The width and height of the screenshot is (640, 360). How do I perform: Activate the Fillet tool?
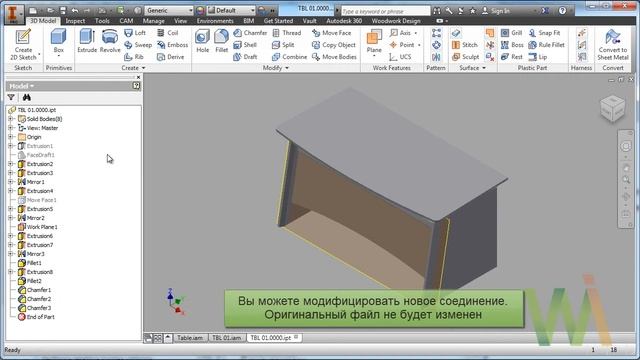[x=221, y=41]
